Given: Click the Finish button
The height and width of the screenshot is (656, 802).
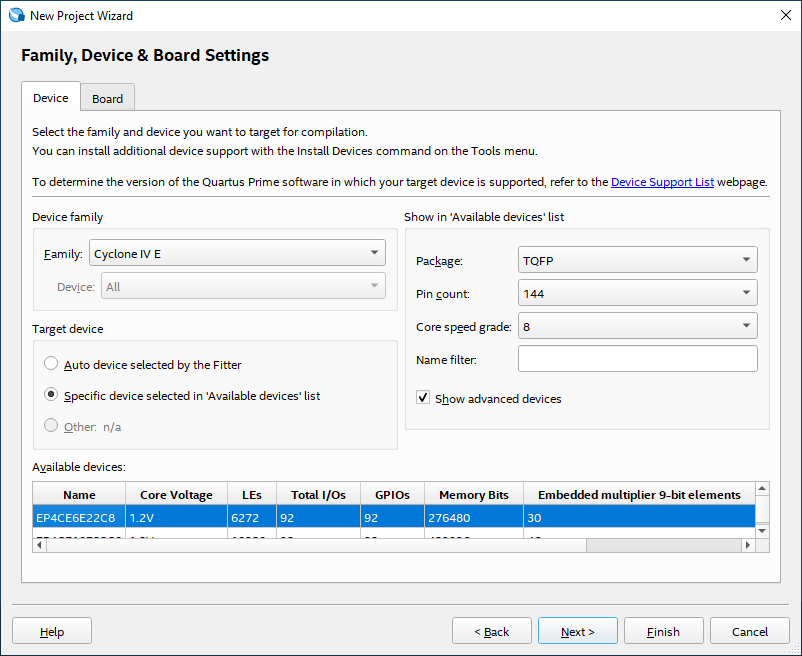Looking at the screenshot, I should pyautogui.click(x=663, y=631).
